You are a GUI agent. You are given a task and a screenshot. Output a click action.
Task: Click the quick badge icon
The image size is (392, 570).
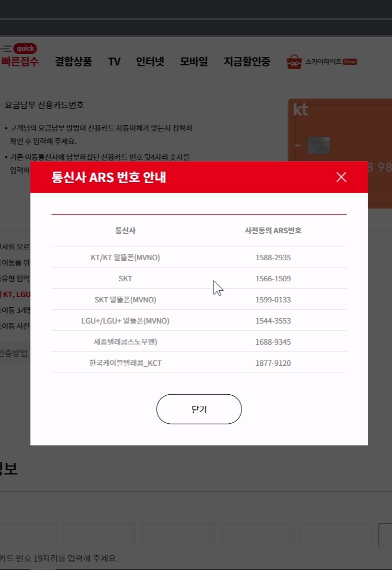(x=25, y=49)
